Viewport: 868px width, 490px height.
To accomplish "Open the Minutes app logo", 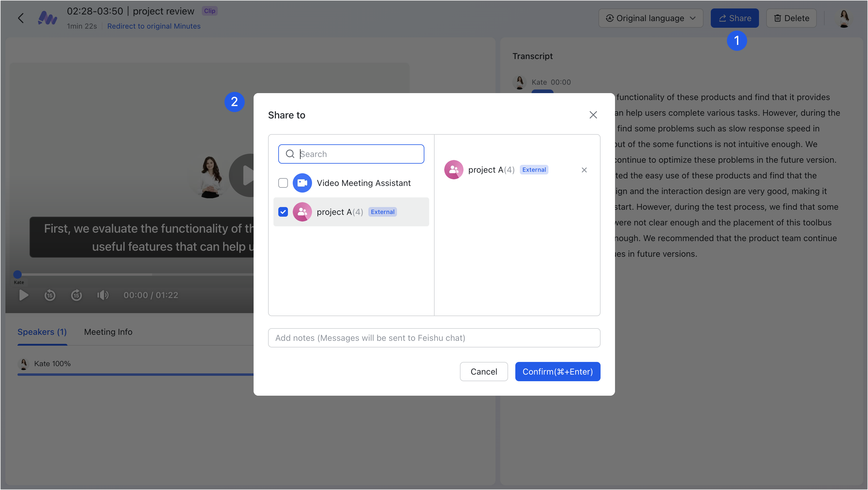I will pyautogui.click(x=48, y=18).
